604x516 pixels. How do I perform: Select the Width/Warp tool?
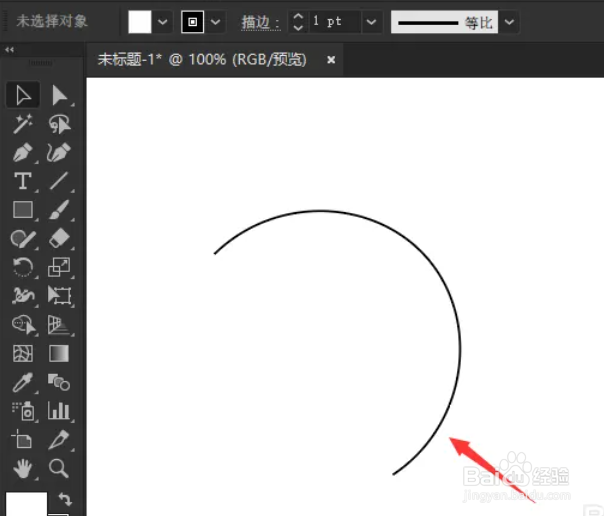[23, 296]
